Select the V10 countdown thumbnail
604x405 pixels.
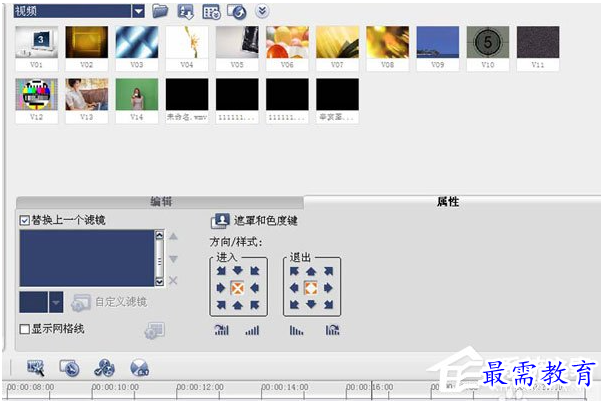coord(488,42)
